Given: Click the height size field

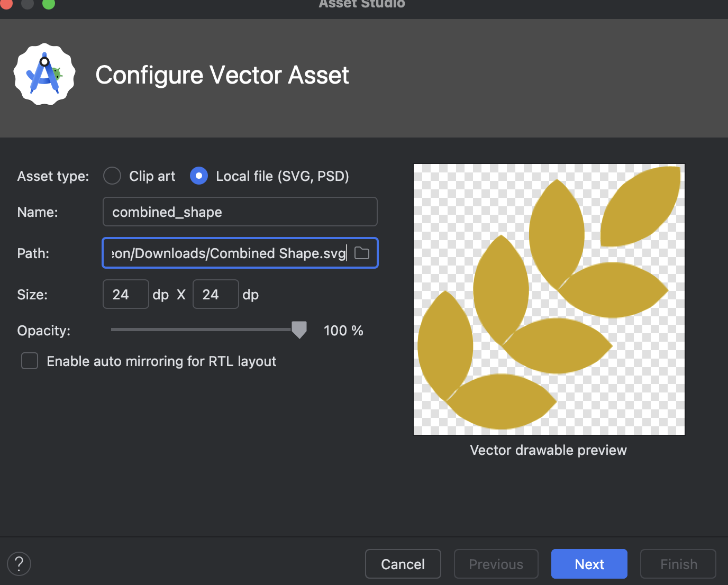Looking at the screenshot, I should tap(215, 295).
